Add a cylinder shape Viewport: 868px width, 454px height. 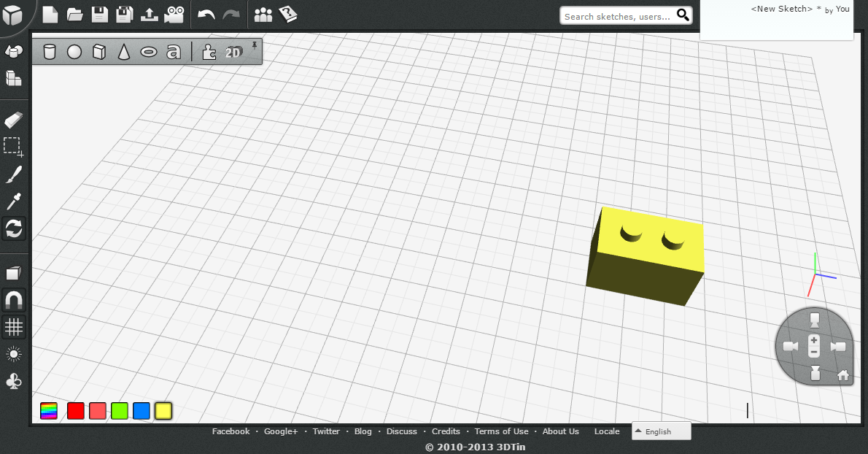tap(50, 52)
